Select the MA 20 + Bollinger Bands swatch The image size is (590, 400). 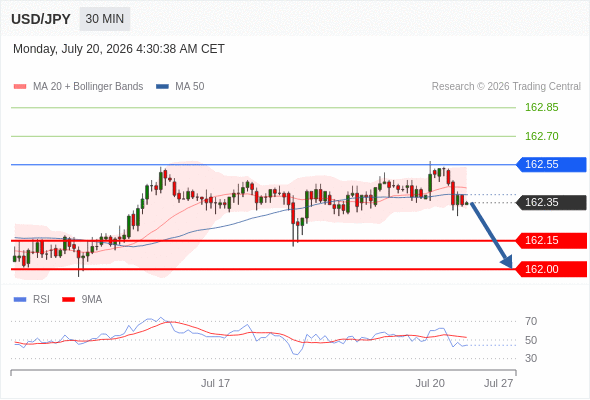[20, 87]
